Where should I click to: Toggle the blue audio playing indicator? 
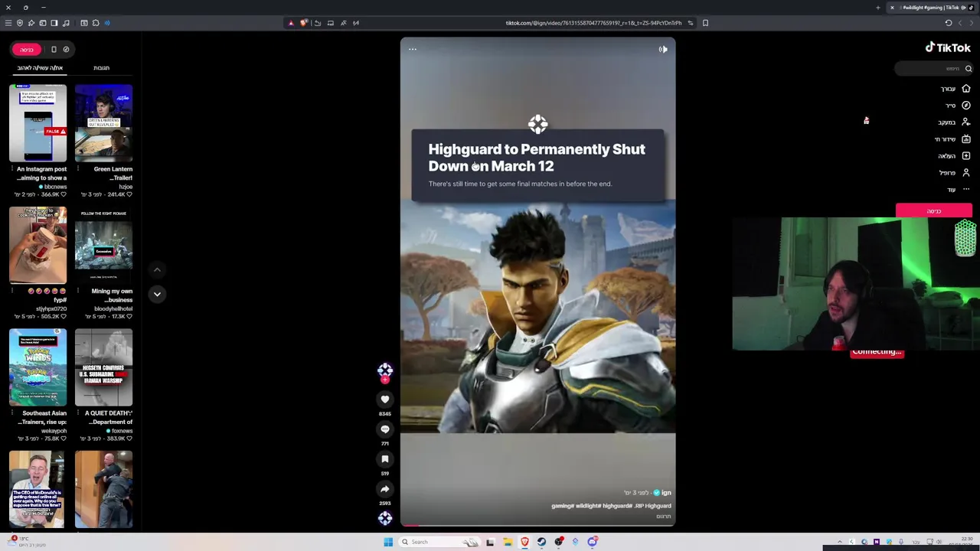pos(107,23)
